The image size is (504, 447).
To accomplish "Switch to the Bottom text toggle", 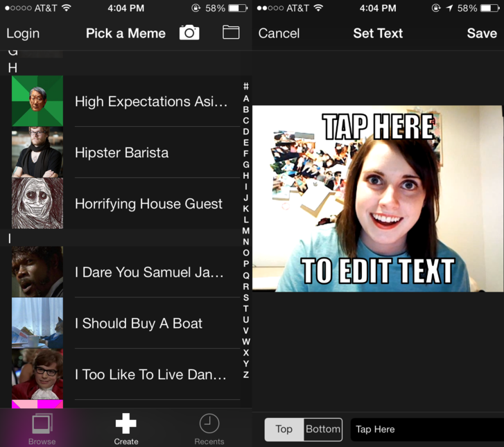I will pyautogui.click(x=323, y=429).
